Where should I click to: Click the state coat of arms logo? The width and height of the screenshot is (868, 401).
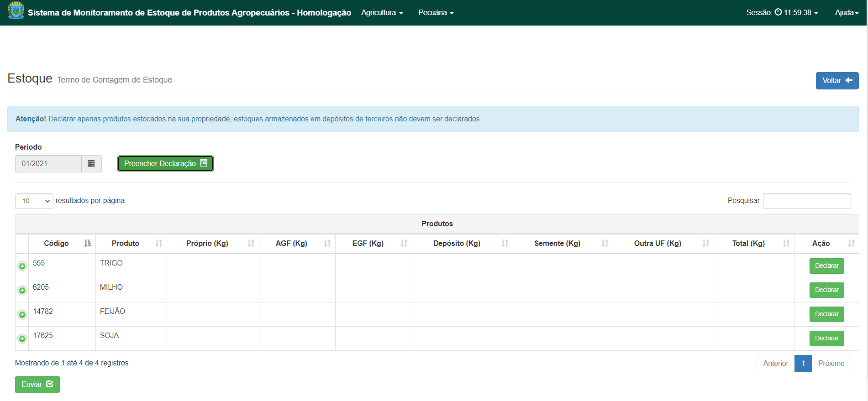coord(16,10)
